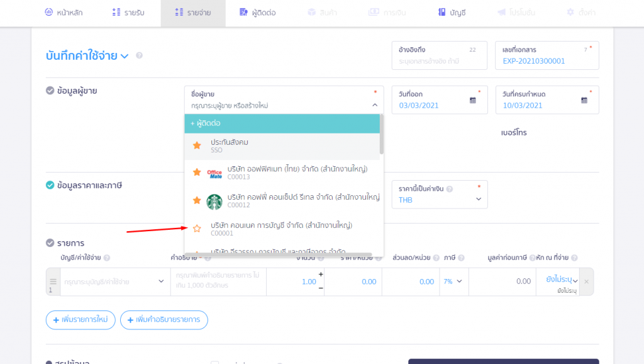Open calendar icon in วันที่ครบกำหนด field
This screenshot has height=364, width=644.
coord(584,100)
